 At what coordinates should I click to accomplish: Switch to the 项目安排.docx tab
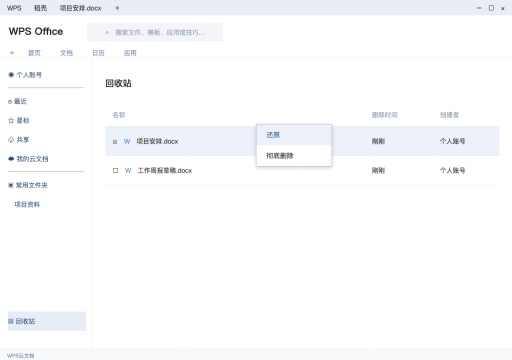(80, 8)
